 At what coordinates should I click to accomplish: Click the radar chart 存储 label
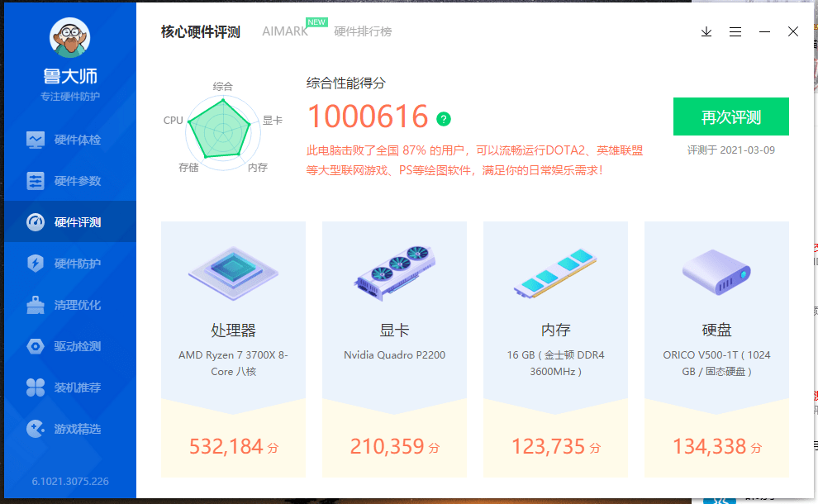tap(188, 168)
